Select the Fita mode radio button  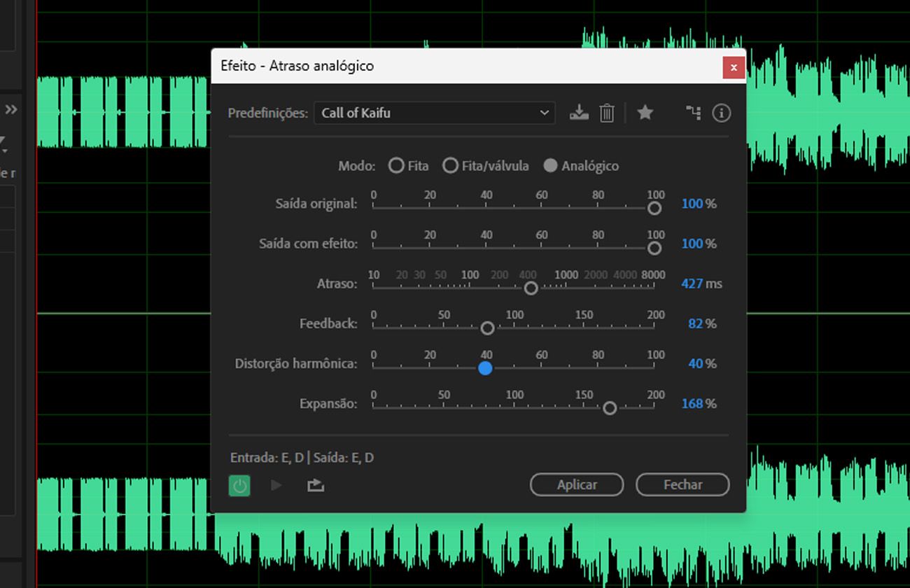395,166
